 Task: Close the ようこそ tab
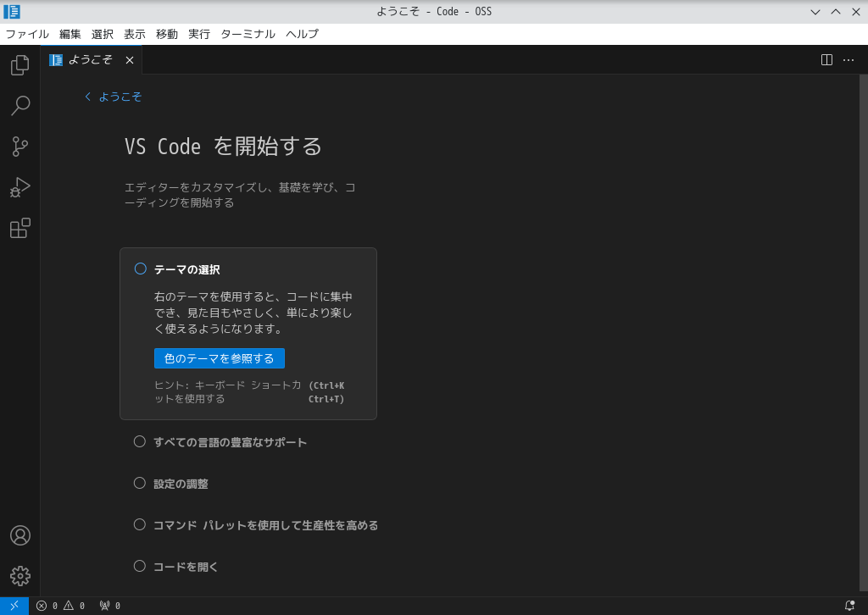coord(130,60)
